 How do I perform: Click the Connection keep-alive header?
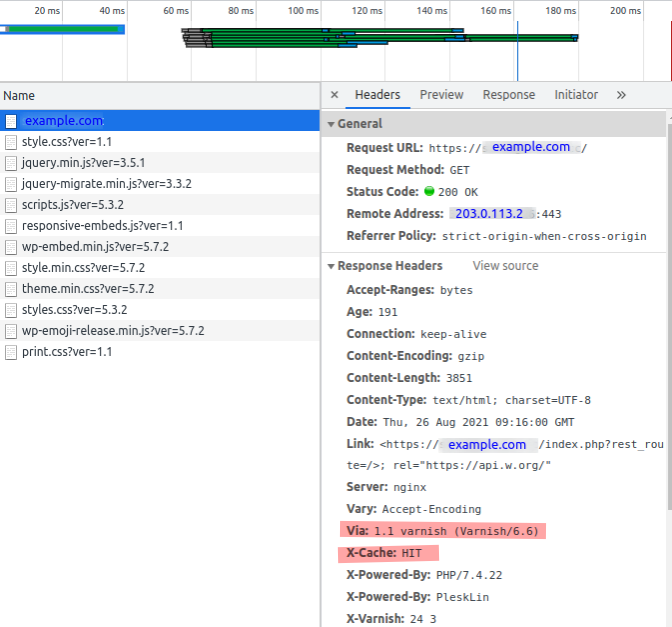[417, 334]
